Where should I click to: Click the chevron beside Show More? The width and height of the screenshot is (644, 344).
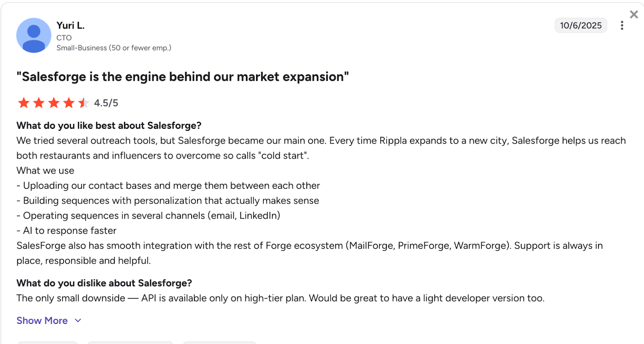pyautogui.click(x=78, y=321)
